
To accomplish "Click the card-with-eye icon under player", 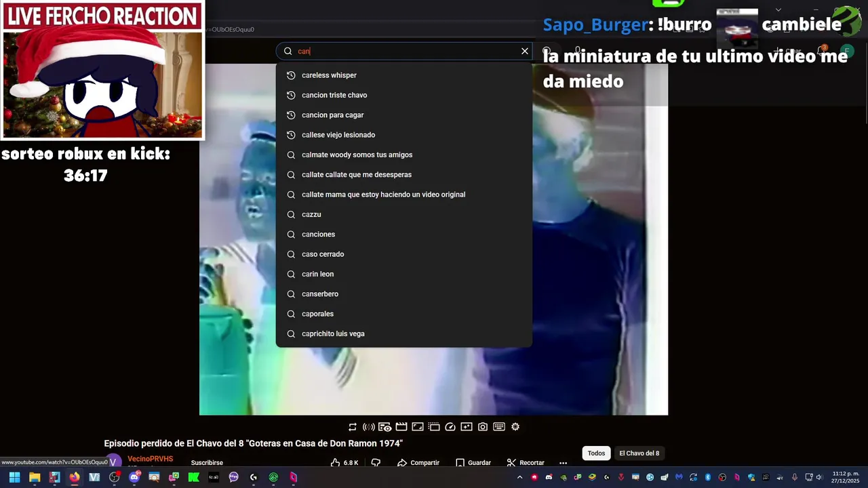I will (x=384, y=427).
